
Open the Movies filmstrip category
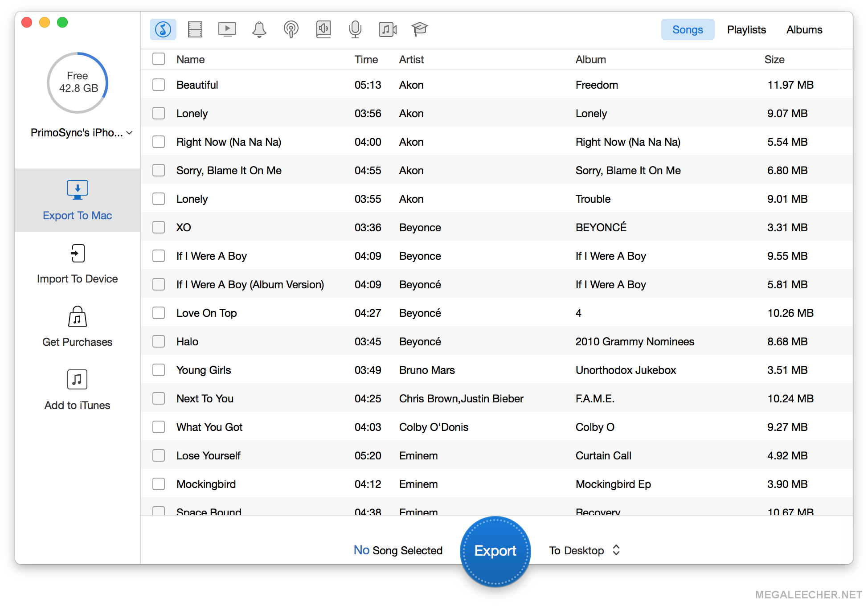click(195, 29)
